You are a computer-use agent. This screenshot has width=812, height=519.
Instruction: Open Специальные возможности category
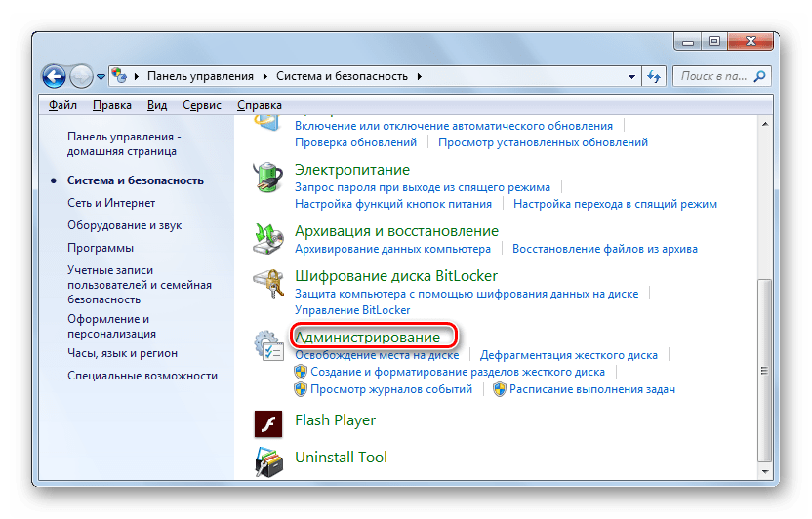point(142,376)
